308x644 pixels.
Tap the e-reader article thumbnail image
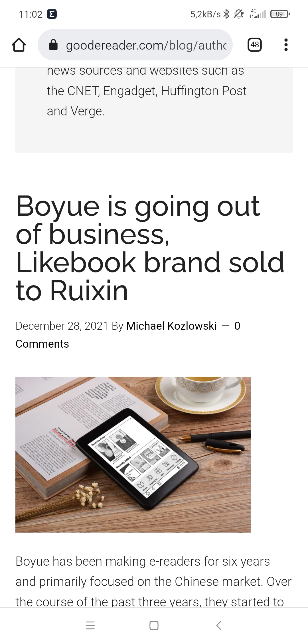pos(133,455)
